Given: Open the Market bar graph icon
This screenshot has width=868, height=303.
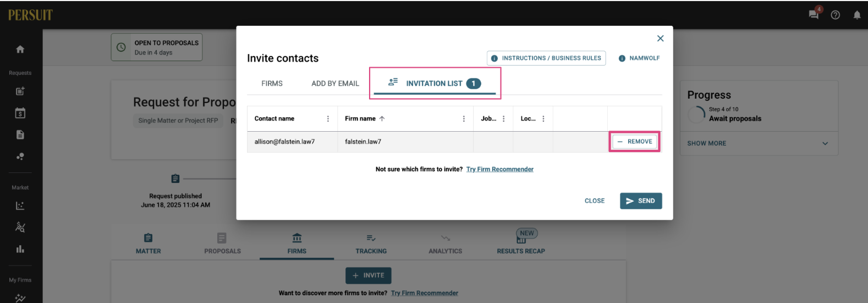Looking at the screenshot, I should [20, 249].
